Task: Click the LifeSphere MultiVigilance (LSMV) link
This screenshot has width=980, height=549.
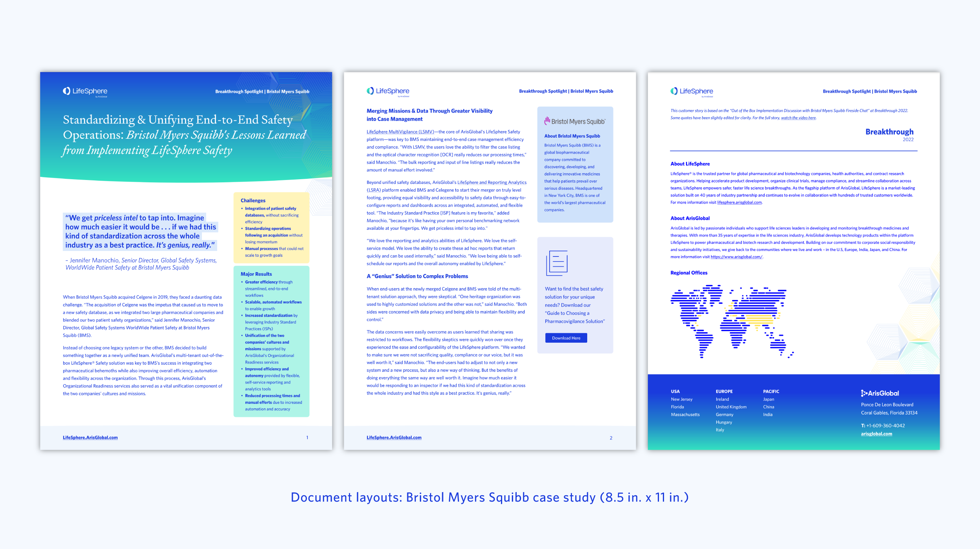Action: pos(400,132)
